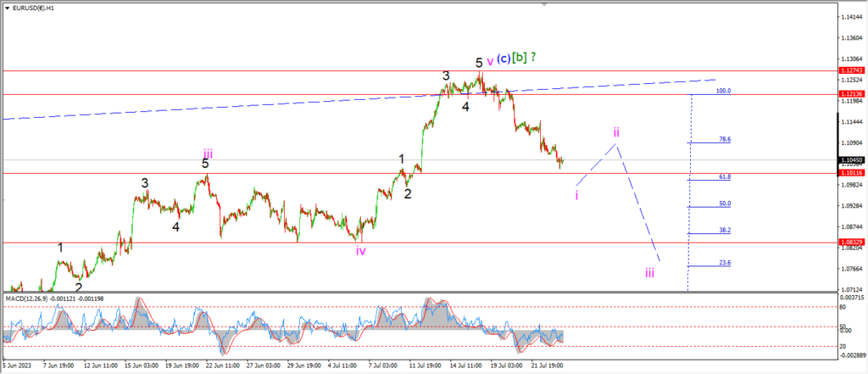Viewport: 868px width, 374px height.
Task: Select the 11 Jul 19:00 time axis label
Action: [x=424, y=366]
